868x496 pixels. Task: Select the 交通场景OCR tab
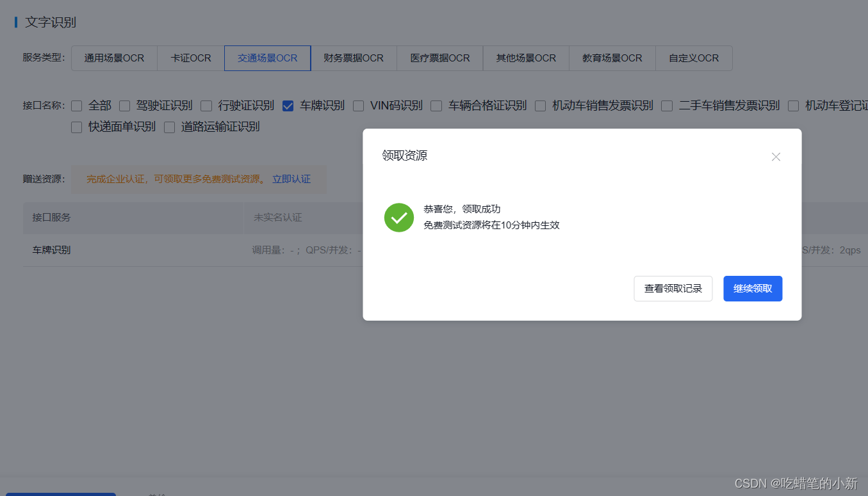(x=268, y=58)
